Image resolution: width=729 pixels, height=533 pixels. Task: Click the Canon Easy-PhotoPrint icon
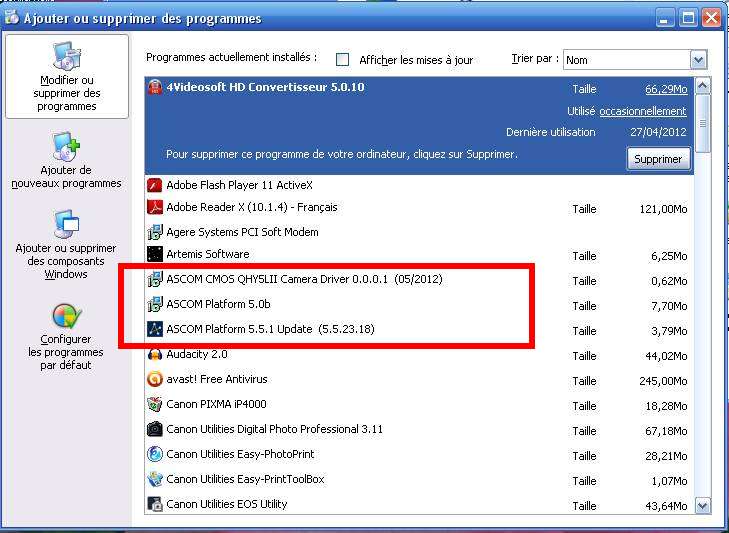pyautogui.click(x=155, y=454)
